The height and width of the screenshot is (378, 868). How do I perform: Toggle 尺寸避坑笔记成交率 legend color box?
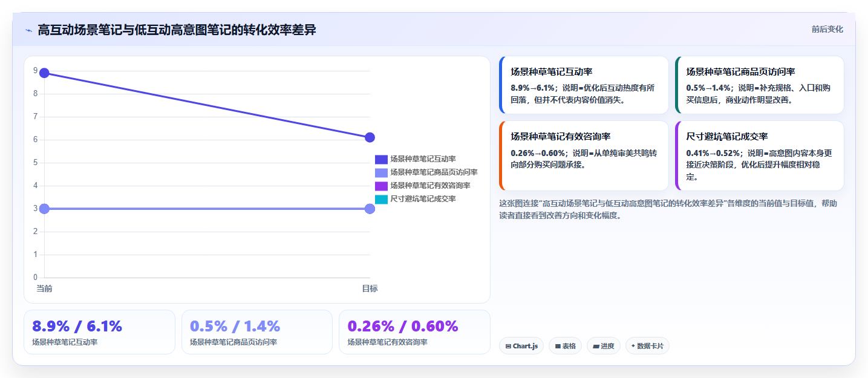point(381,199)
